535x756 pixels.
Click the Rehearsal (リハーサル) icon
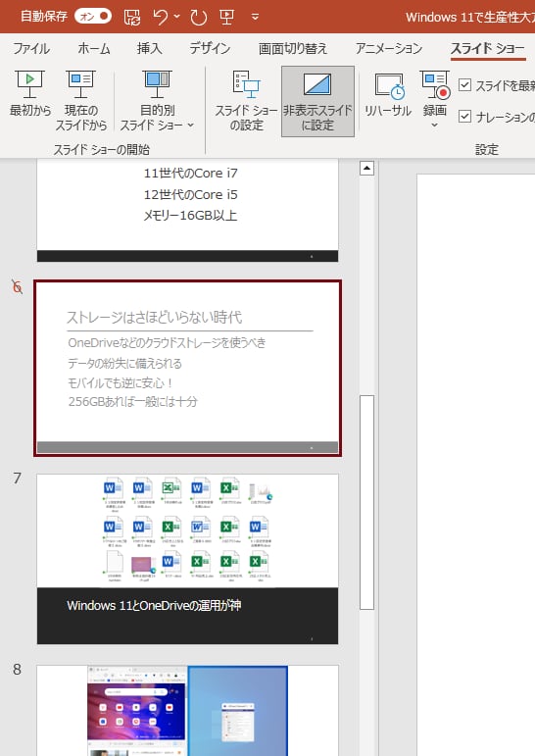tap(388, 86)
